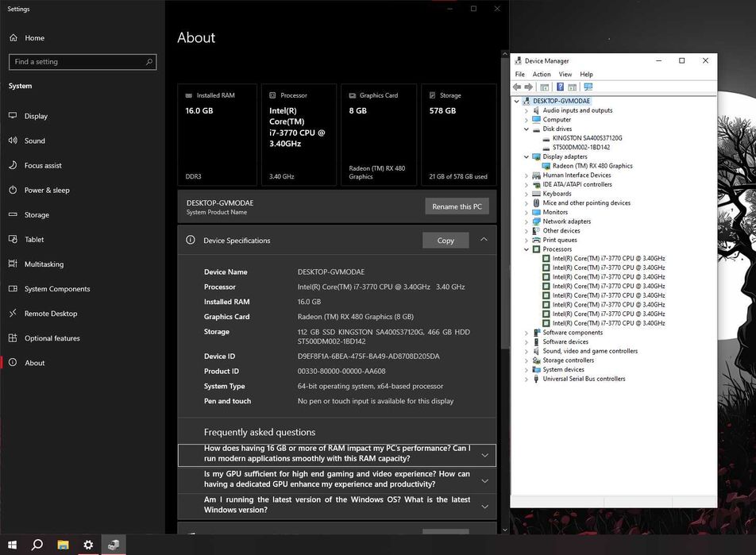
Task: Select System devices category
Action: [563, 369]
